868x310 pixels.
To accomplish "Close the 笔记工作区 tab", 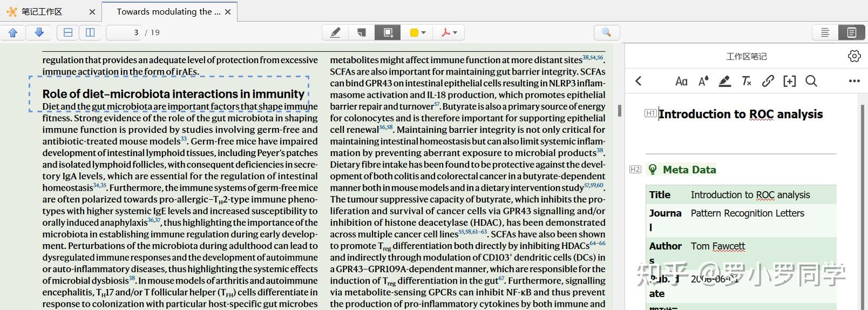I will pyautogui.click(x=92, y=11).
